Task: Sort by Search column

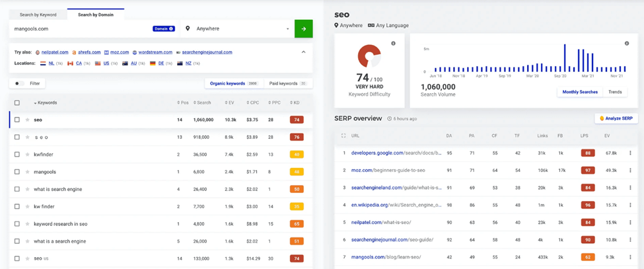Action: [202, 102]
